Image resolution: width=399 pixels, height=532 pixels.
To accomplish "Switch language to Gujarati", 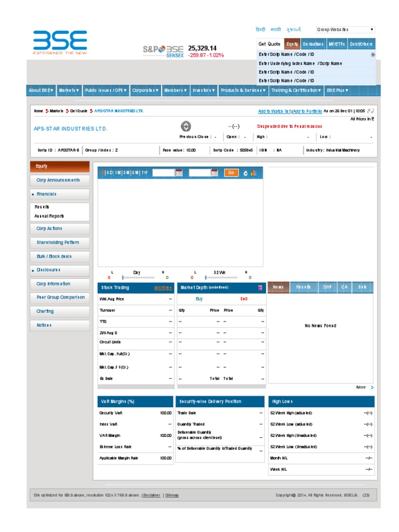I will [x=294, y=30].
